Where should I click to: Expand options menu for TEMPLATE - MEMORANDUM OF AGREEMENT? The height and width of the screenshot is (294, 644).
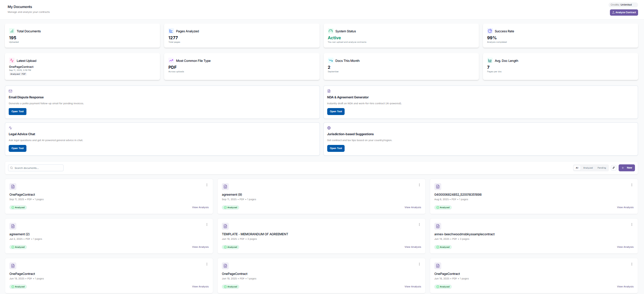click(x=419, y=224)
